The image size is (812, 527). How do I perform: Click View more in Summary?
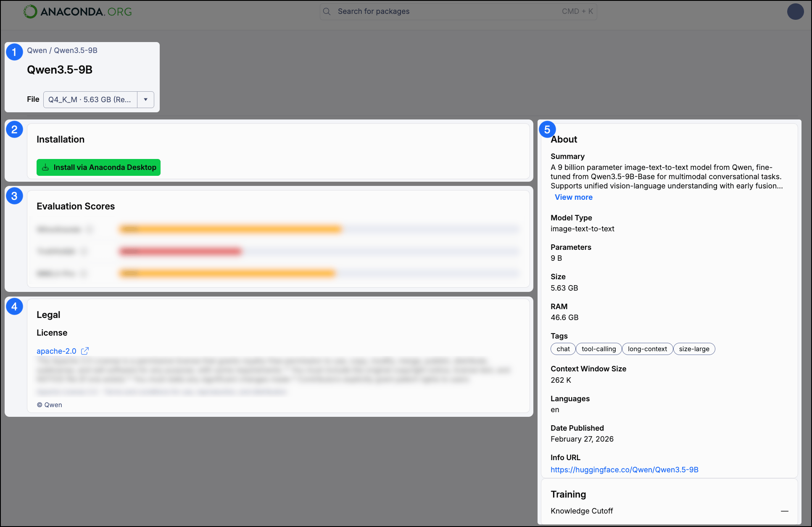pyautogui.click(x=574, y=197)
